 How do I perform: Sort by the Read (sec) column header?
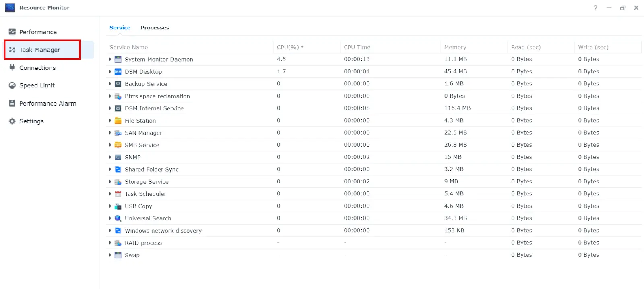click(541, 47)
